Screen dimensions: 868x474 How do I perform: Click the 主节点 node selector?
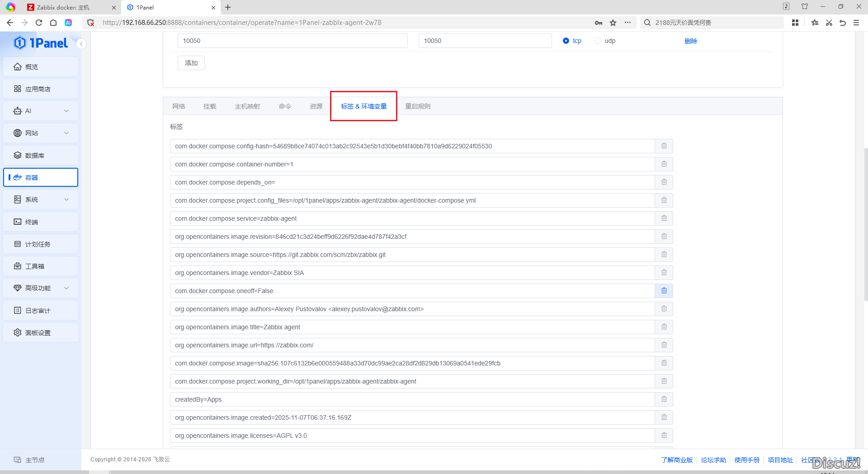tap(29, 460)
